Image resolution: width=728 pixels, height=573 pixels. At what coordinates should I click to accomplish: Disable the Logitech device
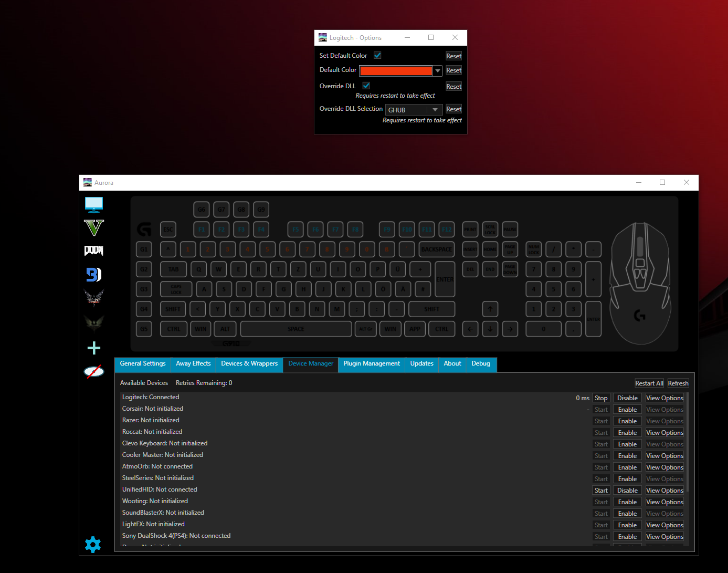pos(627,398)
